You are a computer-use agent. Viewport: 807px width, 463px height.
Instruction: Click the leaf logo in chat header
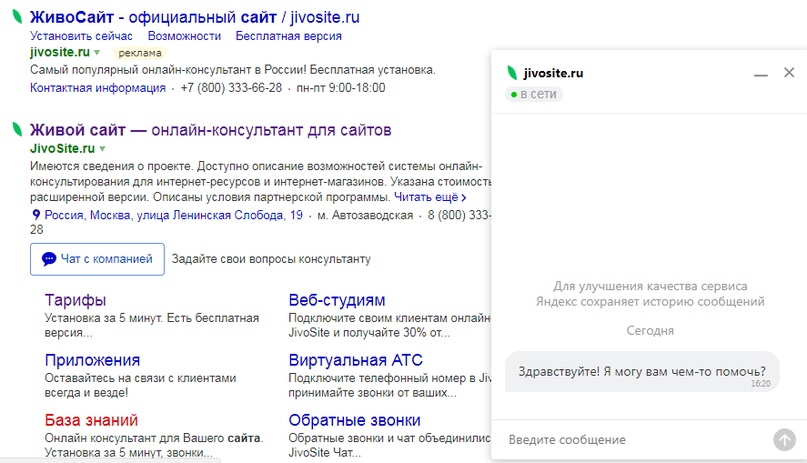click(x=512, y=73)
